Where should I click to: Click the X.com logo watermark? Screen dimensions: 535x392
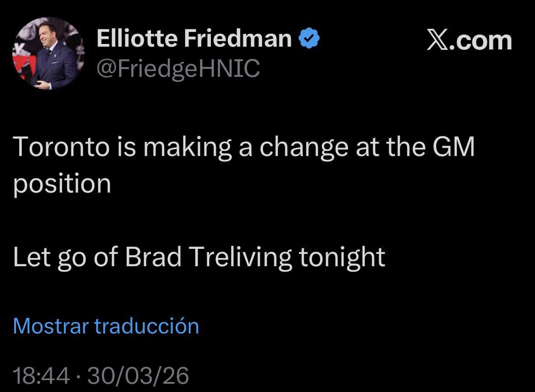click(469, 41)
